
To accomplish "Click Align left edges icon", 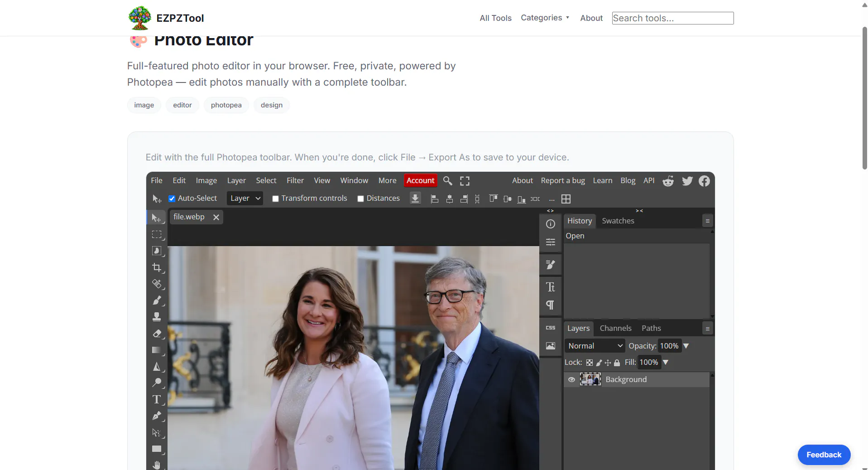I will pos(435,199).
